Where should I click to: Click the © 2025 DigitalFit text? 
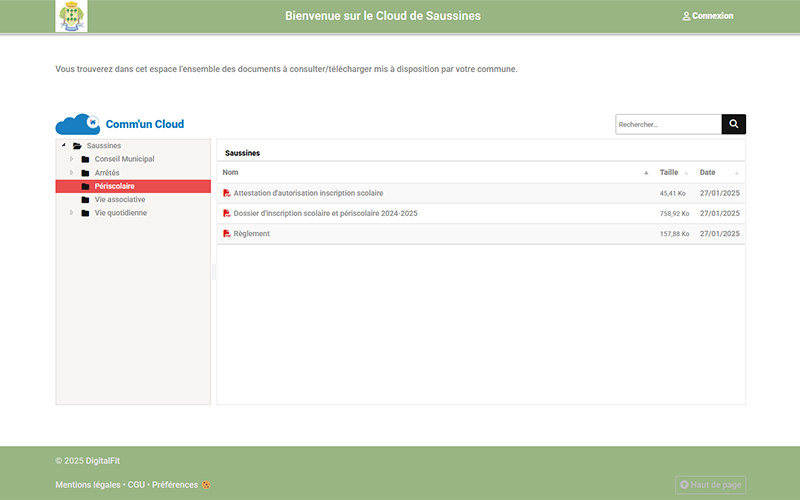click(88, 461)
